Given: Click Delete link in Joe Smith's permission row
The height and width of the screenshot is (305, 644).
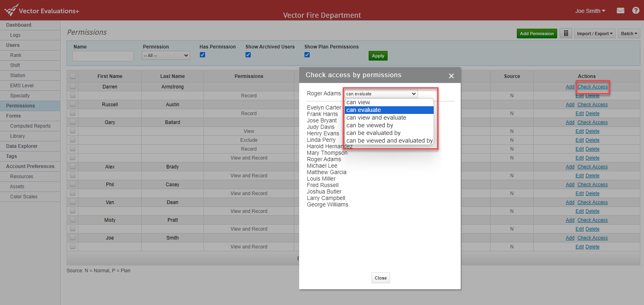Looking at the screenshot, I should tap(592, 247).
